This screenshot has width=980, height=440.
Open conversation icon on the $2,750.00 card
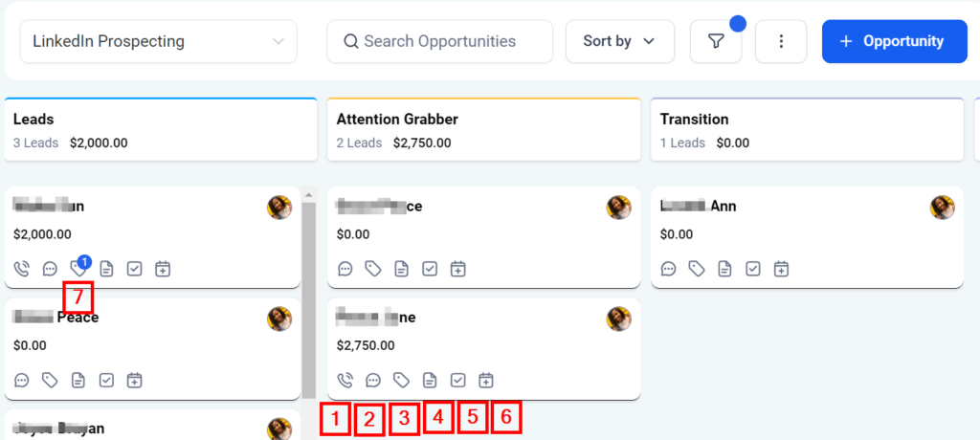pyautogui.click(x=374, y=380)
